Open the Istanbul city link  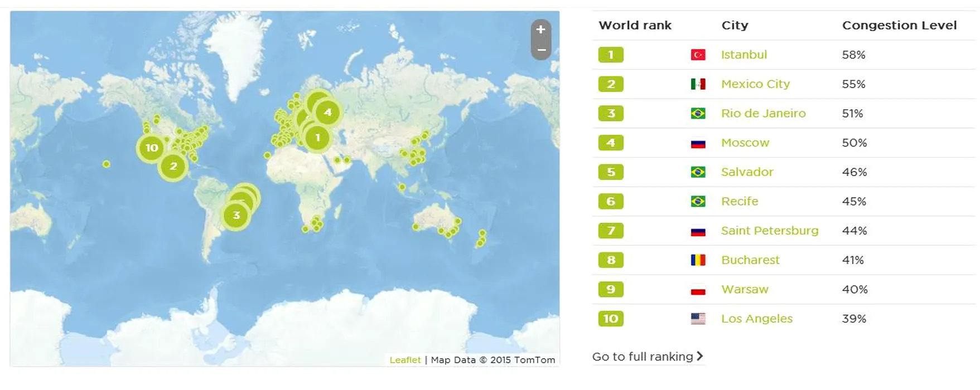[x=744, y=55]
